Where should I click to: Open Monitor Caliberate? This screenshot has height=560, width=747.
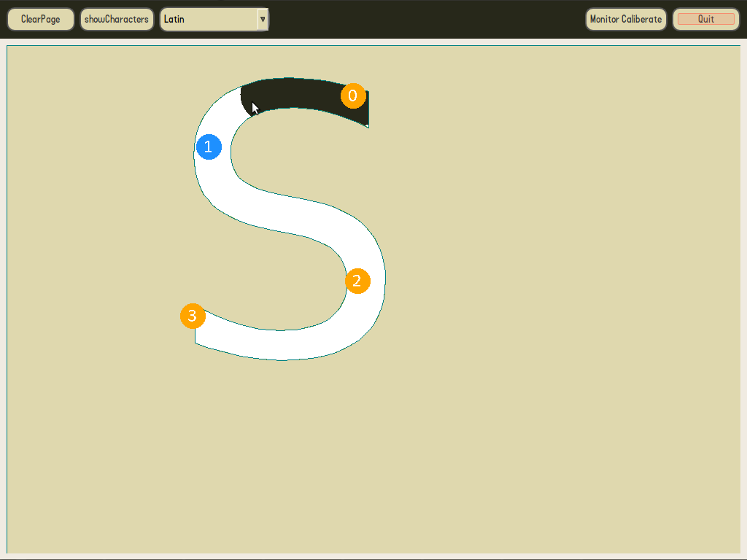point(626,20)
